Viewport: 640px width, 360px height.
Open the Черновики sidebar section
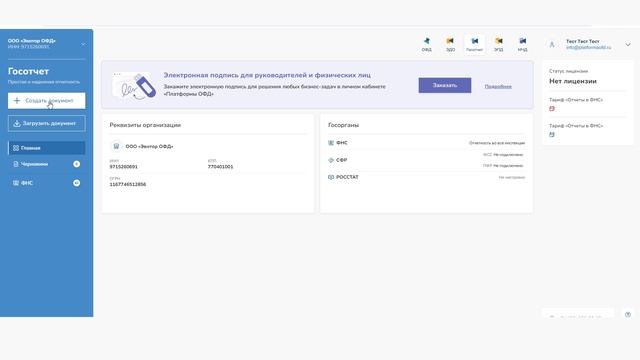click(47, 164)
